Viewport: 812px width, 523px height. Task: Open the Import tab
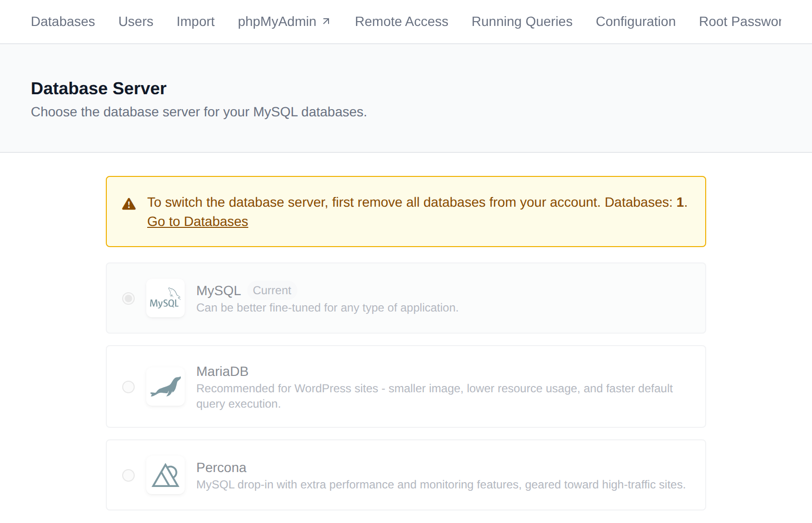coord(195,22)
